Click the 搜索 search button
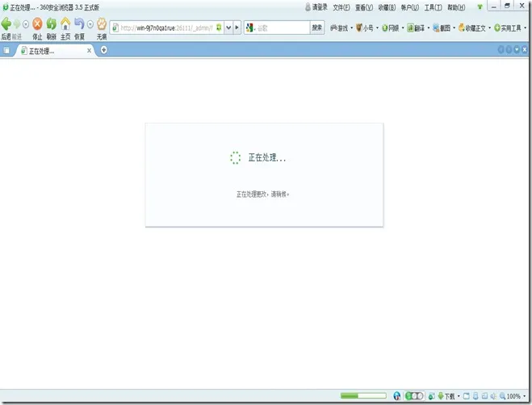This screenshot has width=532, height=405. click(x=317, y=27)
